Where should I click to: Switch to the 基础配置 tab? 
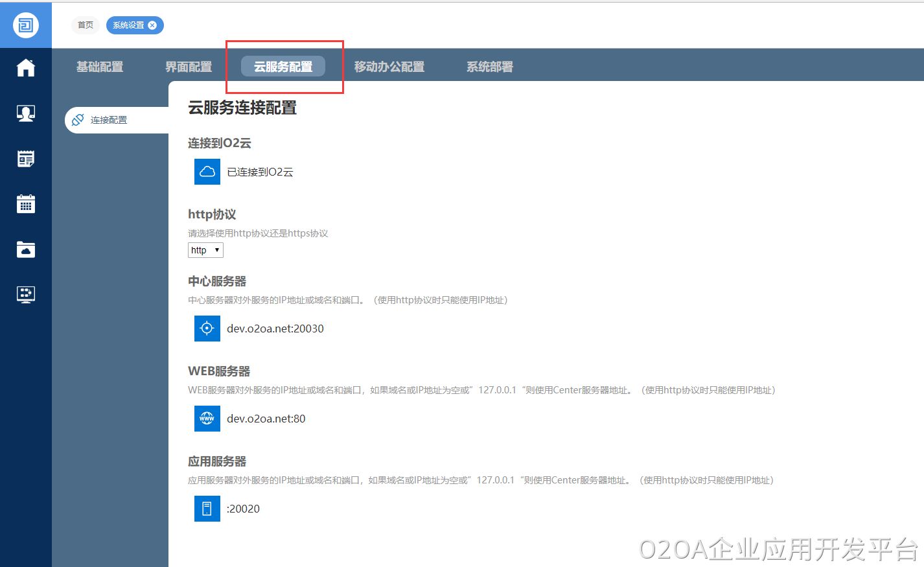[100, 65]
